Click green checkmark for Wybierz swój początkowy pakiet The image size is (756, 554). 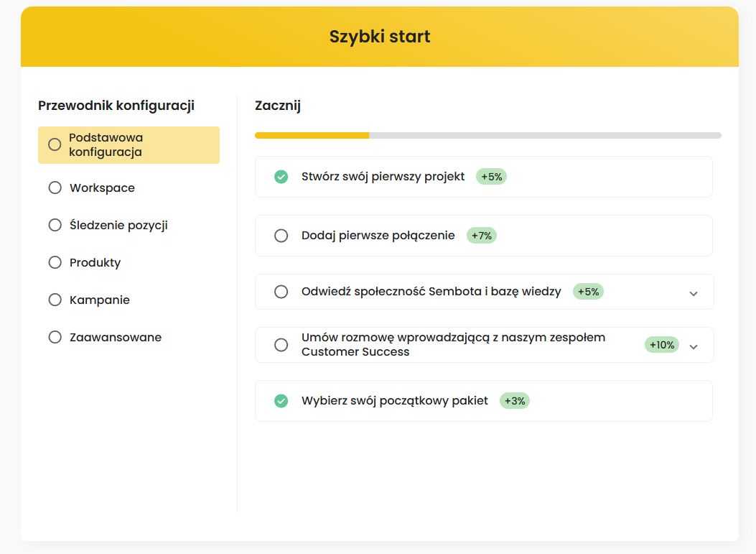coord(281,400)
